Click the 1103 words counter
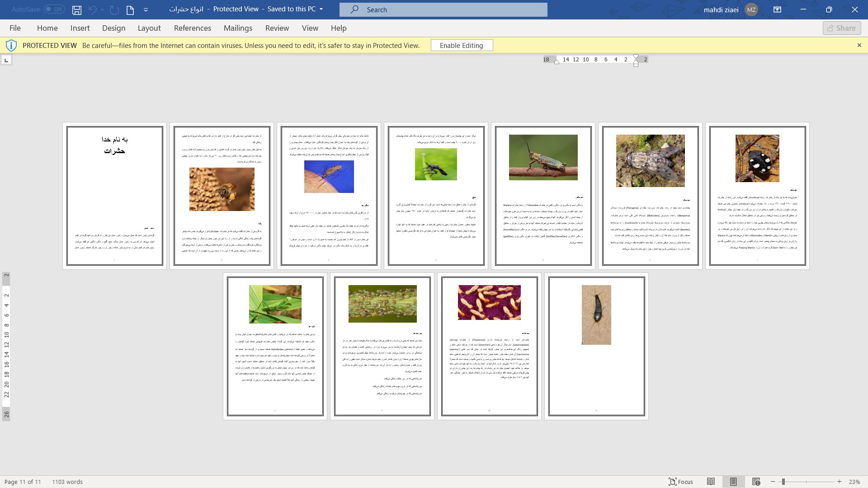 [x=67, y=482]
